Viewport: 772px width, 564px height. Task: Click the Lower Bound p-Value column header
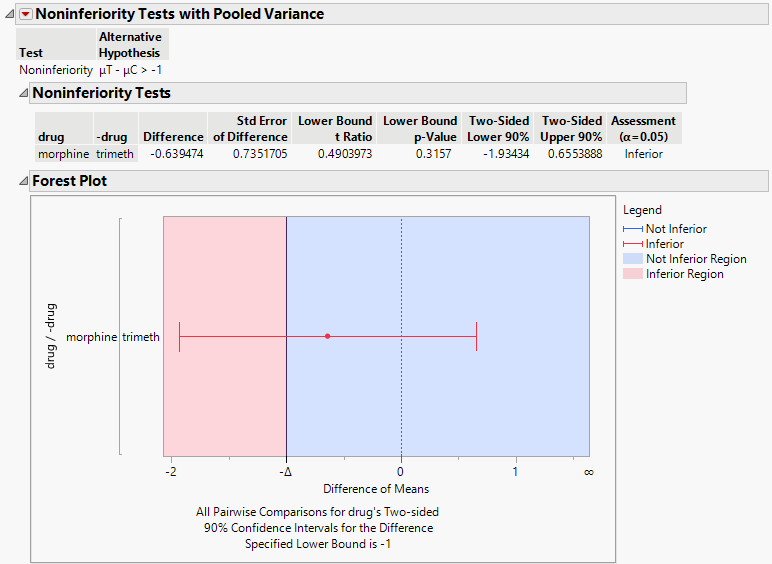[x=420, y=128]
